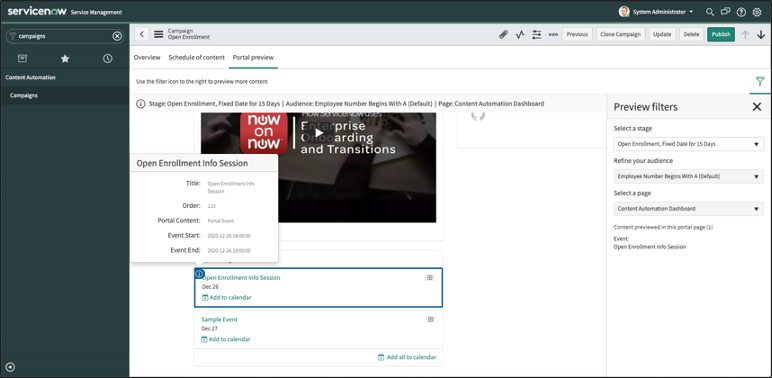This screenshot has width=772, height=378.
Task: Click the Update button
Action: pos(662,34)
